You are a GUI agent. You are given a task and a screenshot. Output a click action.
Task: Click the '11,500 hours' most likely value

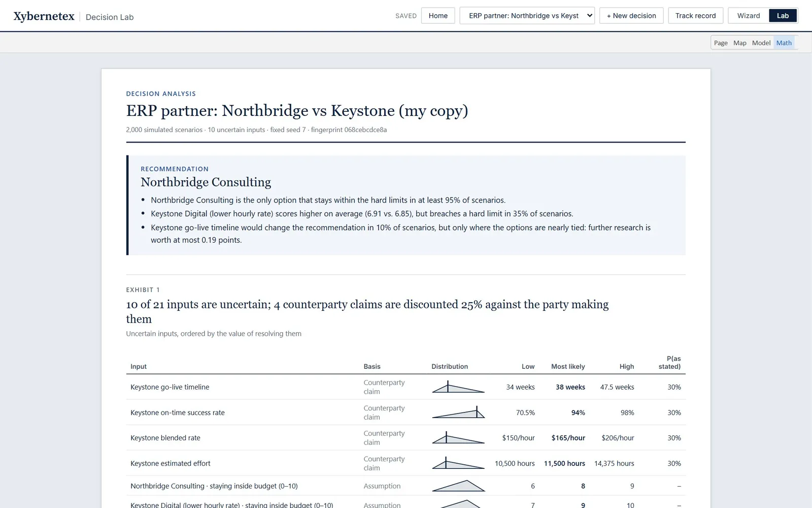coord(564,463)
